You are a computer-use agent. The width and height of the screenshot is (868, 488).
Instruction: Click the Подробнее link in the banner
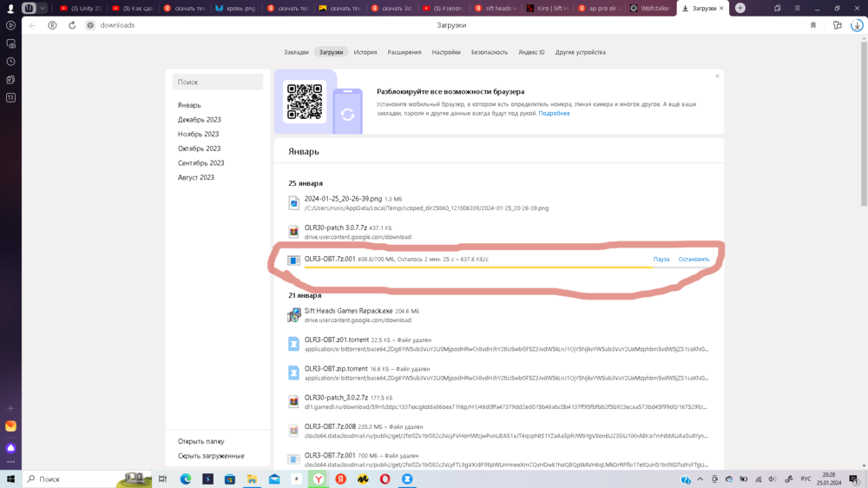tap(554, 113)
